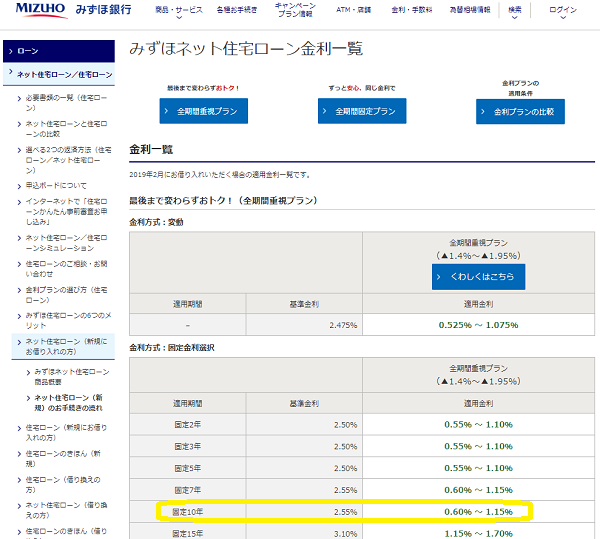Open ネット住宅ローンと住宅ローンの比較 sidebar link
Screen dimensions: 600x539
(66, 129)
